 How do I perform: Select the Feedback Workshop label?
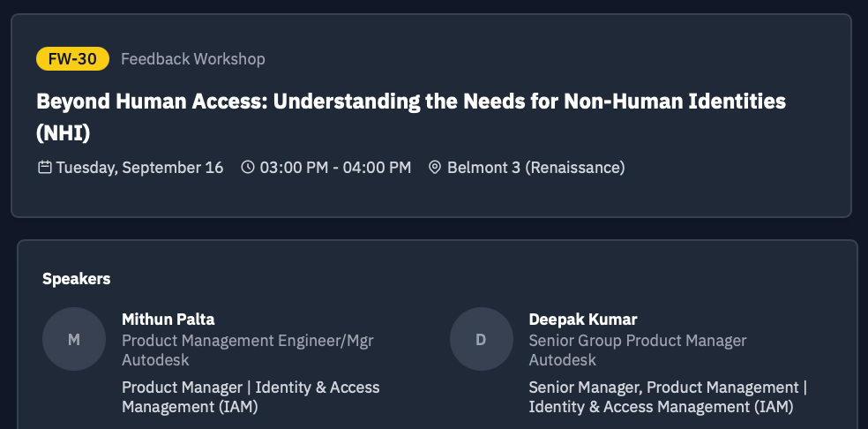point(192,59)
